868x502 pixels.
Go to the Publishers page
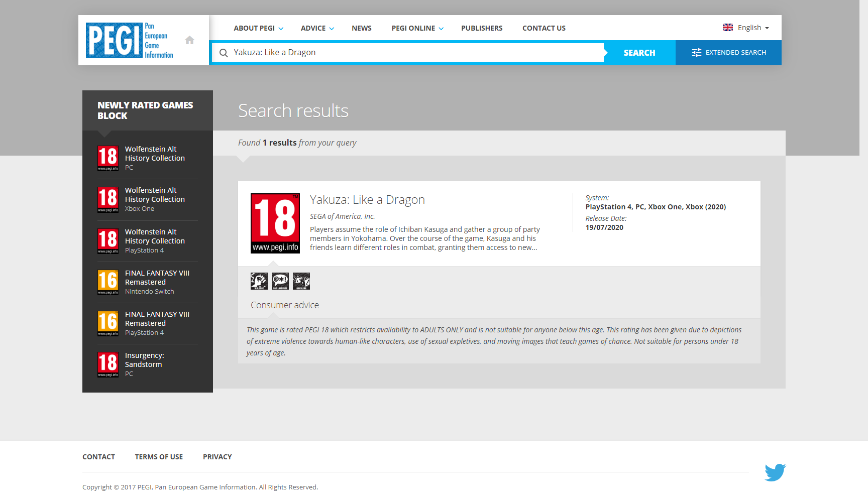pos(482,28)
